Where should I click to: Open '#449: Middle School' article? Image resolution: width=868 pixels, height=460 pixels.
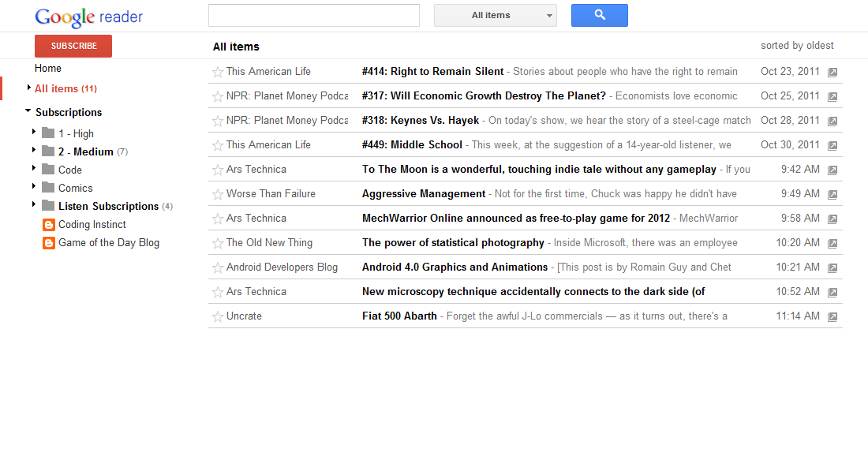[x=412, y=144]
